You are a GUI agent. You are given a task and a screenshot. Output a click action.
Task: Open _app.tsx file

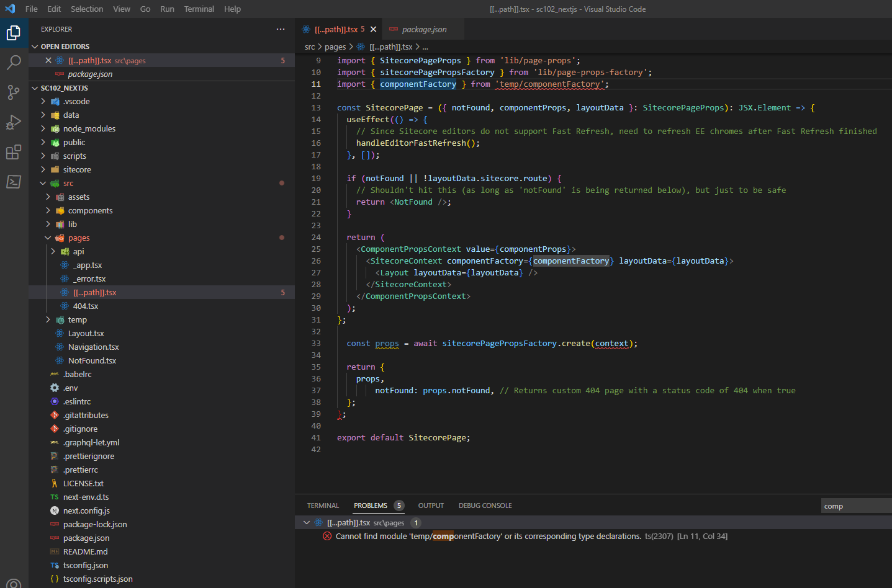pos(161,265)
